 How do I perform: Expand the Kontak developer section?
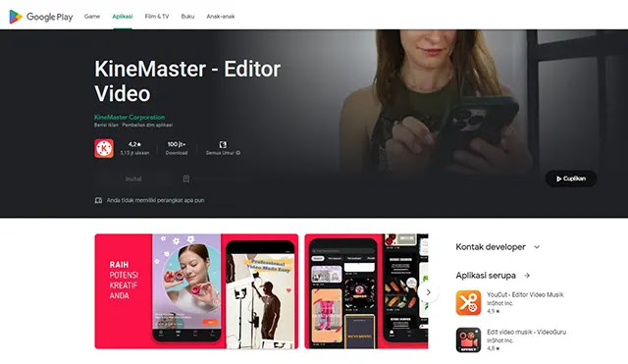[497, 247]
